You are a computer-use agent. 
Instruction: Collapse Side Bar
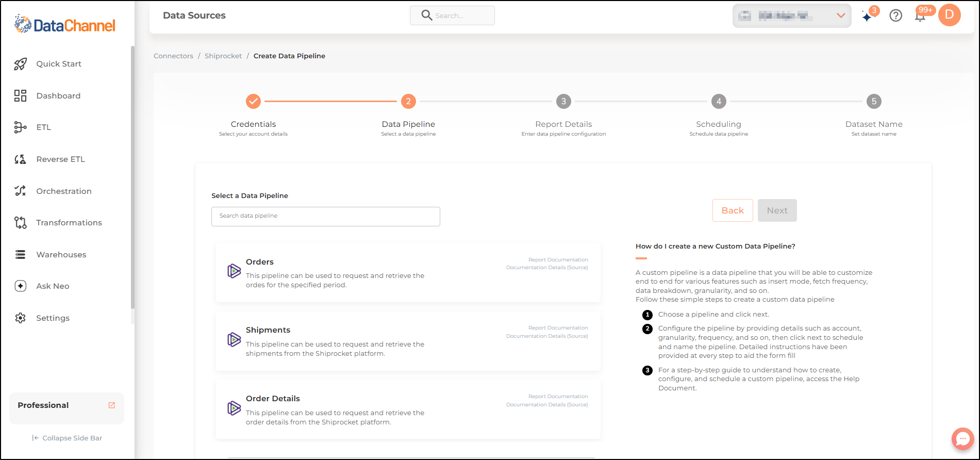click(67, 438)
